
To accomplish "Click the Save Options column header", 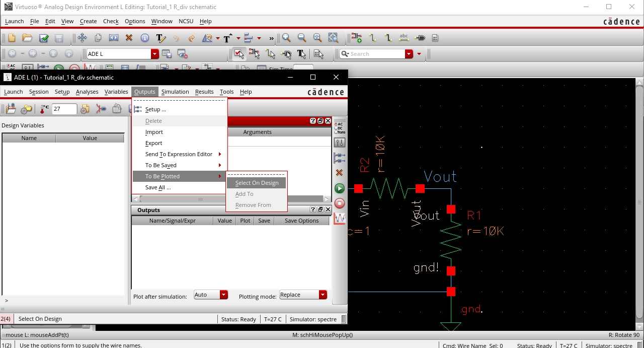I will point(301,221).
